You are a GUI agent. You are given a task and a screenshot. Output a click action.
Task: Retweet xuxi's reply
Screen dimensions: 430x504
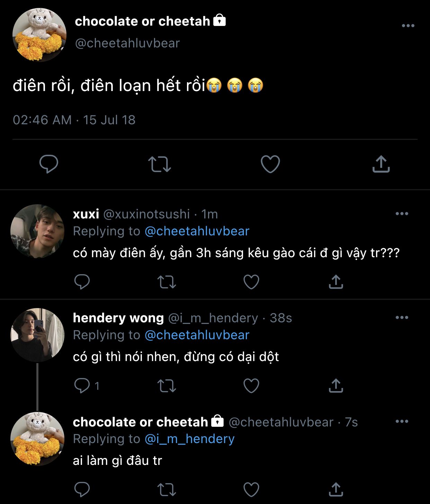pos(167,282)
